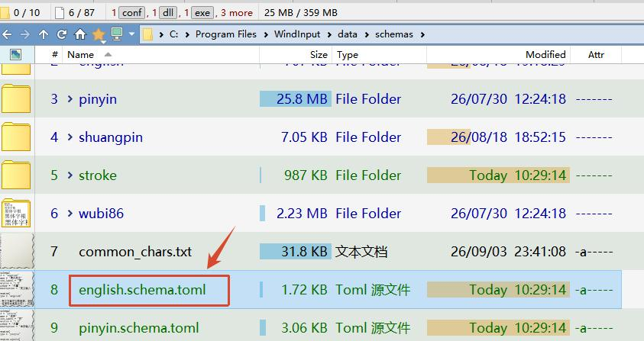Viewport: 644px width, 341px height.
Task: Click 26/08/18 18:52:15 modified date
Action: (x=509, y=137)
